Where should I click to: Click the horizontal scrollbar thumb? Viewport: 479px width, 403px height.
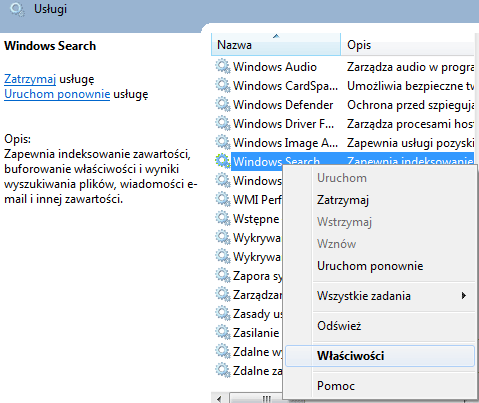click(257, 398)
